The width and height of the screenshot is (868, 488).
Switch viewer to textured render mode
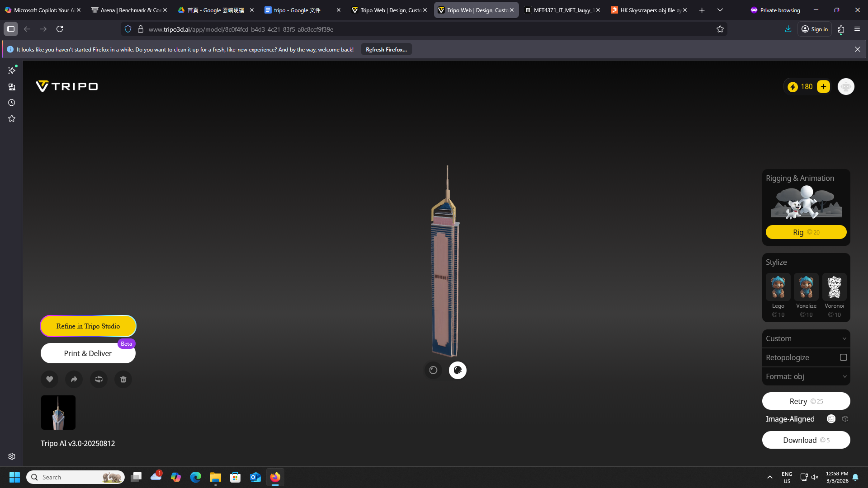(458, 370)
